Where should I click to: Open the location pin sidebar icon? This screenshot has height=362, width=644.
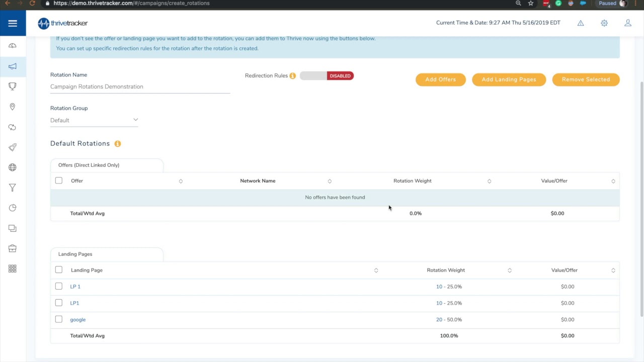pyautogui.click(x=13, y=107)
